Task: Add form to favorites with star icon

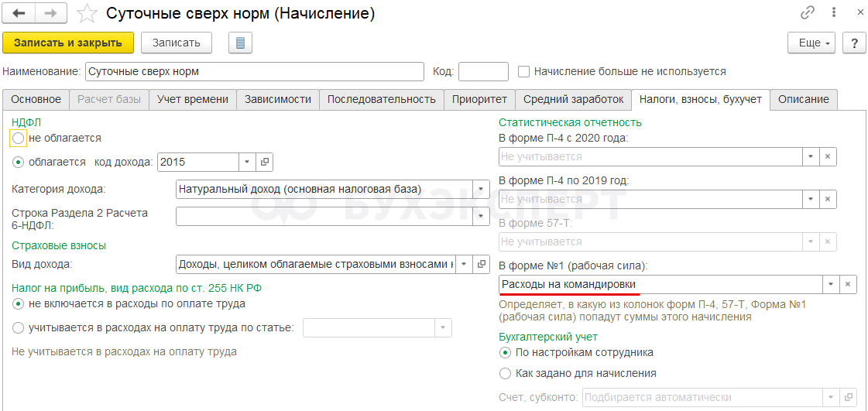Action: (x=87, y=13)
